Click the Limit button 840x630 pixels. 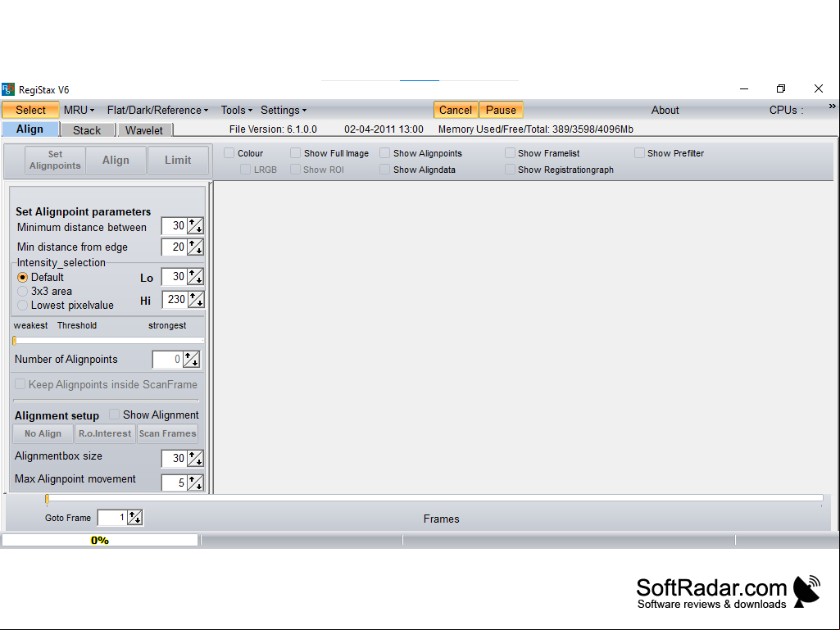pos(178,160)
